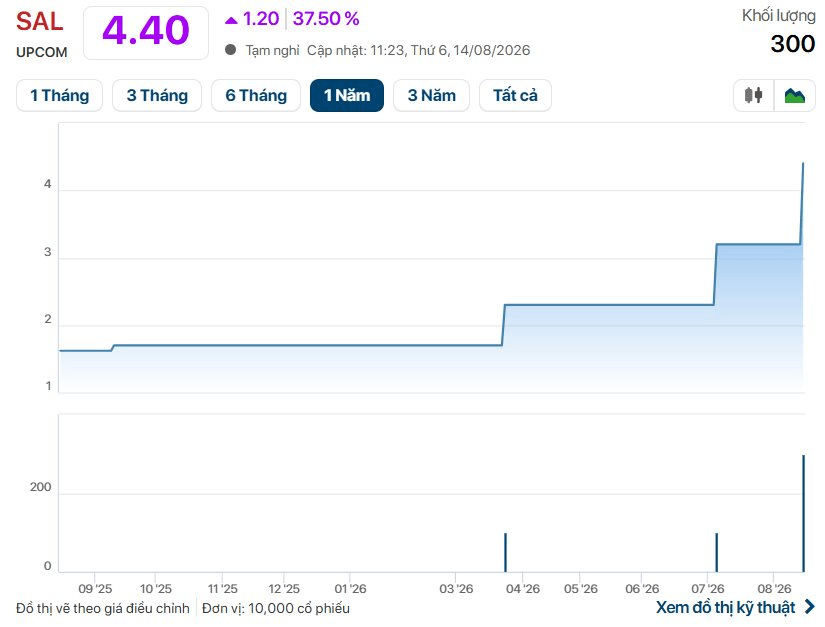Viewport: 825px width, 627px height.
Task: Click chevron arrow beside Xem đồ thị kỹ thuật
Action: [x=810, y=607]
